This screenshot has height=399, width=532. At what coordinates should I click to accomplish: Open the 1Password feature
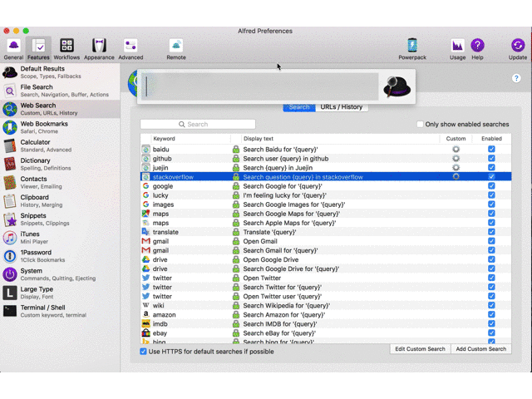click(x=60, y=256)
